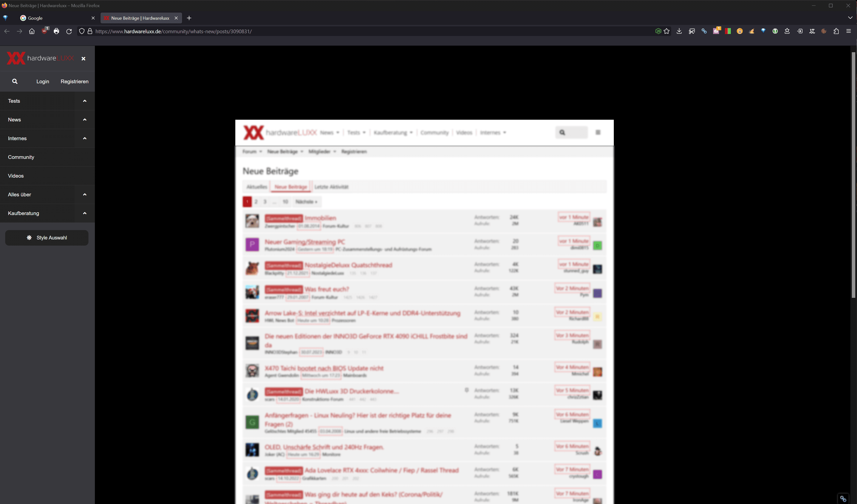
Task: Open the LanguageTool extension icon
Action: click(812, 31)
